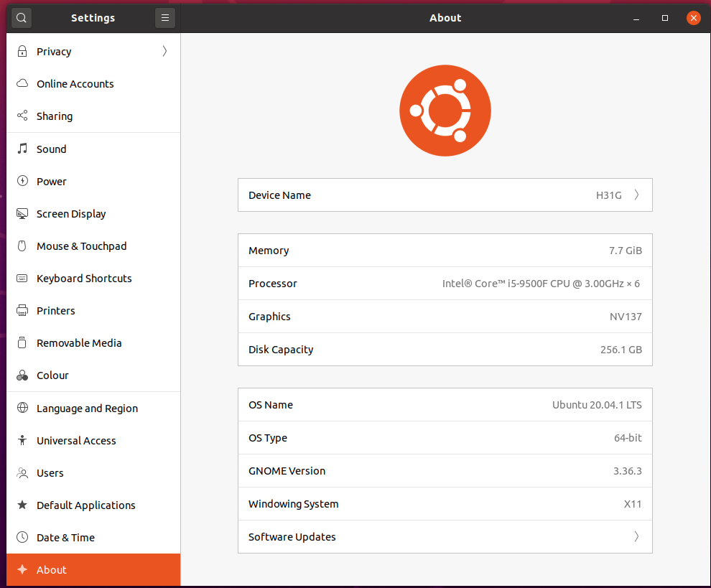The image size is (711, 588).
Task: Click the Device Name row label
Action: 279,195
